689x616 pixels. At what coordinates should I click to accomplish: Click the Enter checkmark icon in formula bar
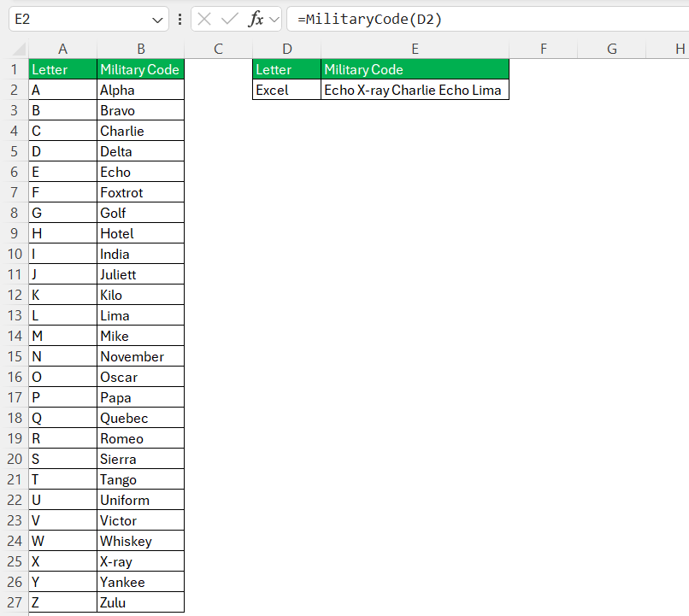[x=229, y=19]
